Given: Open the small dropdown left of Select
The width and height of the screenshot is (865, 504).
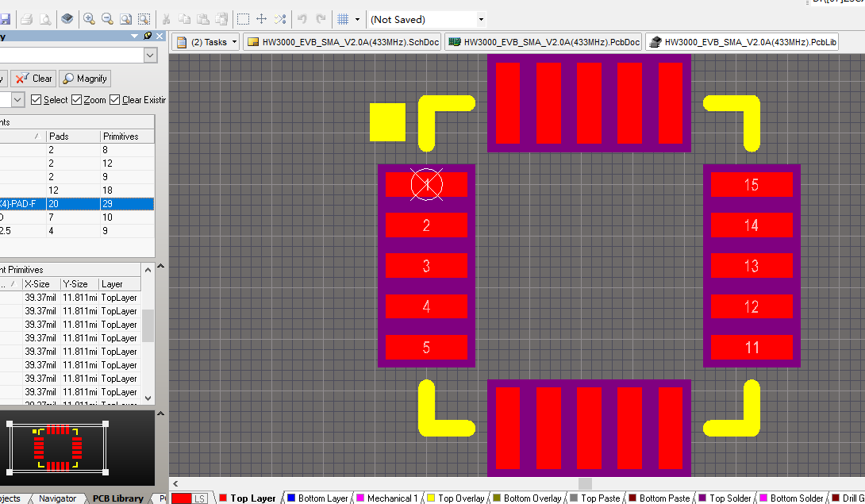Looking at the screenshot, I should click(17, 100).
